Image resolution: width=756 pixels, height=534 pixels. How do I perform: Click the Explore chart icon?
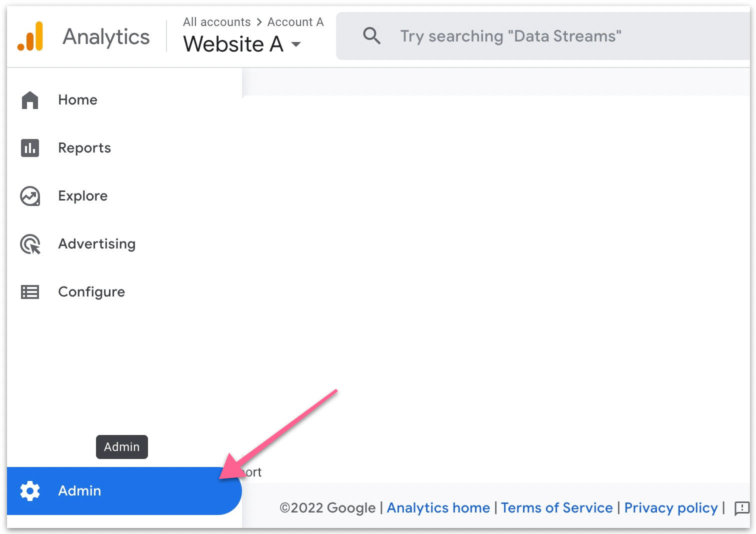point(30,196)
